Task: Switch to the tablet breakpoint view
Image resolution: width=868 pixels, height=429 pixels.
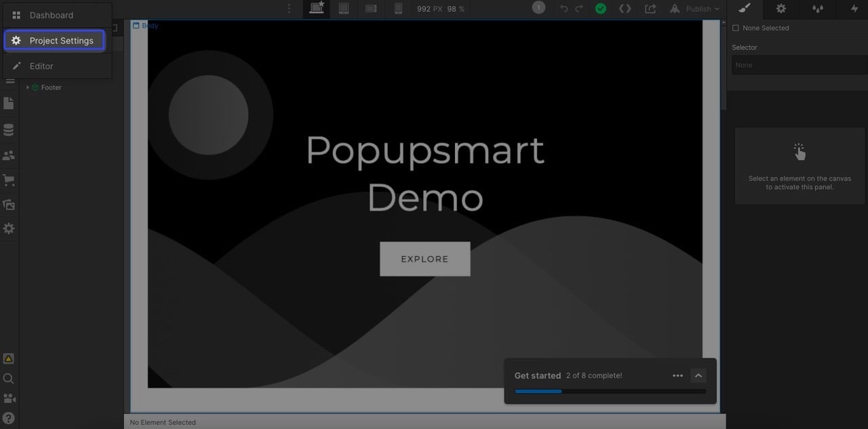Action: pyautogui.click(x=344, y=9)
